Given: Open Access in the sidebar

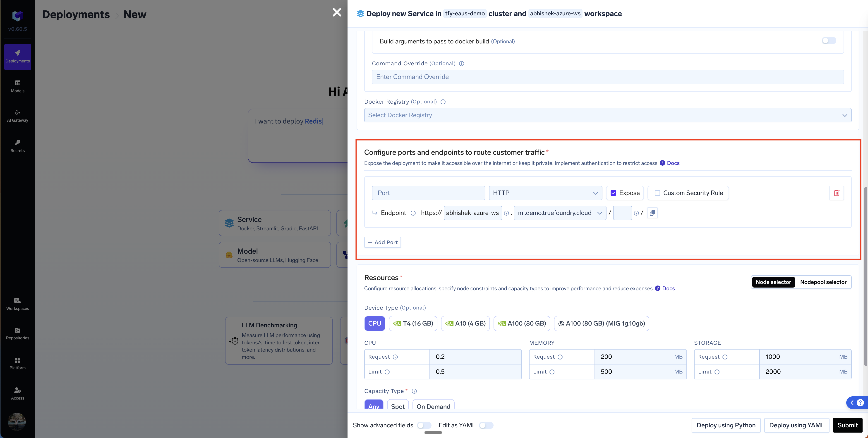Looking at the screenshot, I should tap(17, 393).
